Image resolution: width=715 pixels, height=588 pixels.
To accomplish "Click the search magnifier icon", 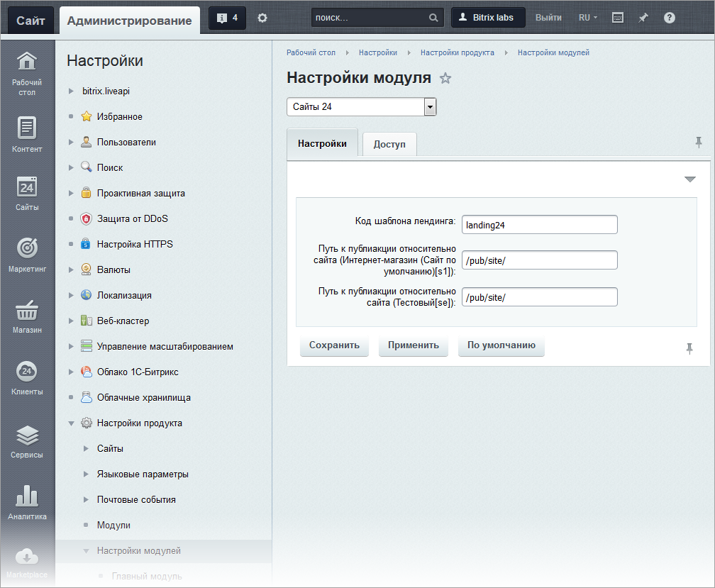I will tap(433, 18).
